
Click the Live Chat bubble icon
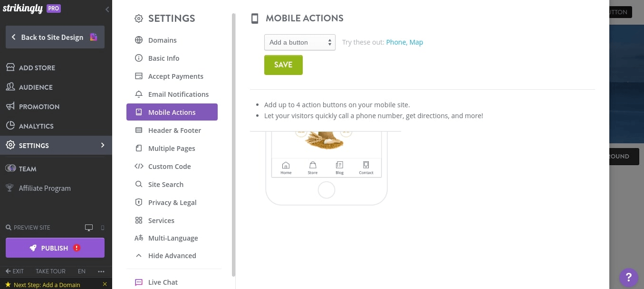point(139,282)
